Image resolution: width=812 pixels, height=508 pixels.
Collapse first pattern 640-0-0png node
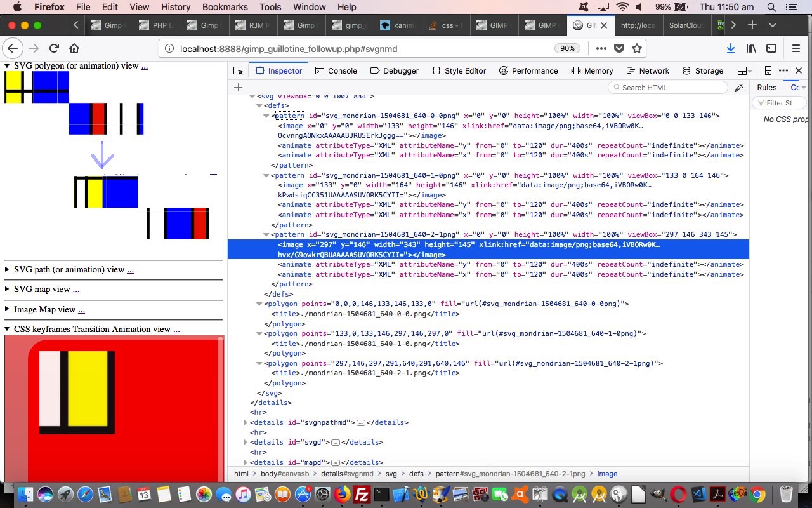point(266,116)
